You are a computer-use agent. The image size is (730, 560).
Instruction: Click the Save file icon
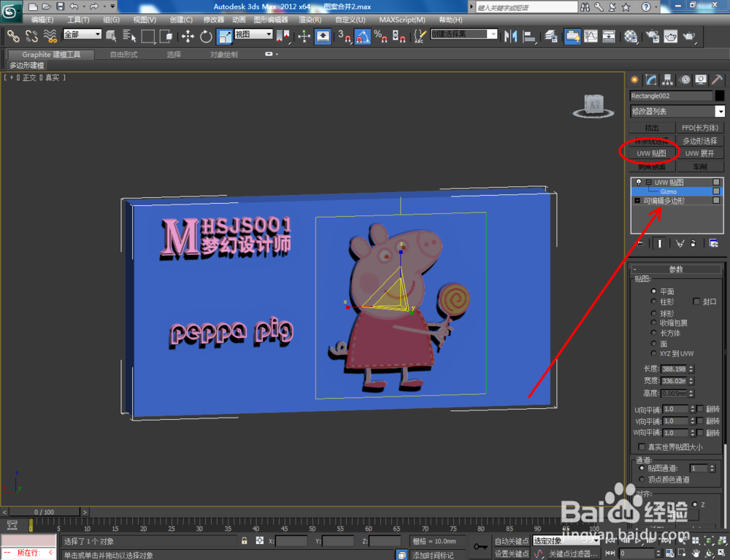[60, 7]
